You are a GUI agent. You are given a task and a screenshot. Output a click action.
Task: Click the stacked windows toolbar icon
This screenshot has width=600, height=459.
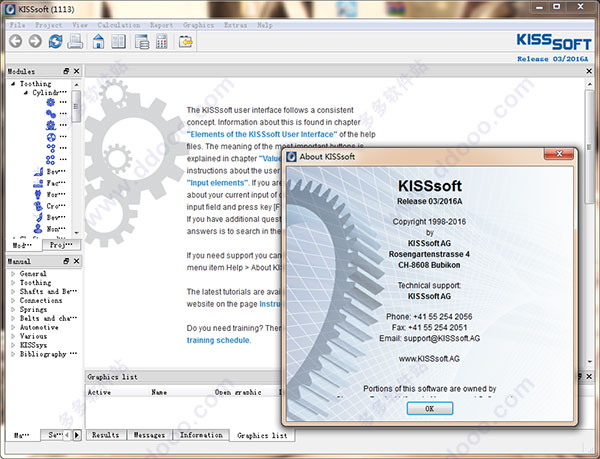tap(142, 42)
